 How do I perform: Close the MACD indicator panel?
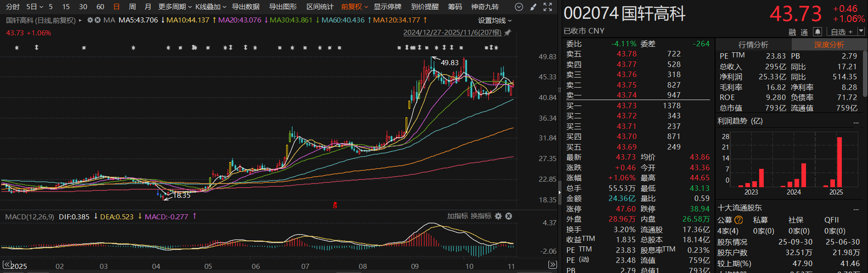click(x=509, y=216)
